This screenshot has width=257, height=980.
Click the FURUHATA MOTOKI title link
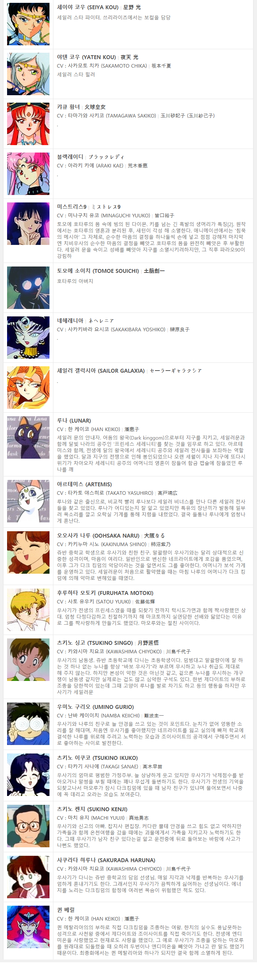105,593
